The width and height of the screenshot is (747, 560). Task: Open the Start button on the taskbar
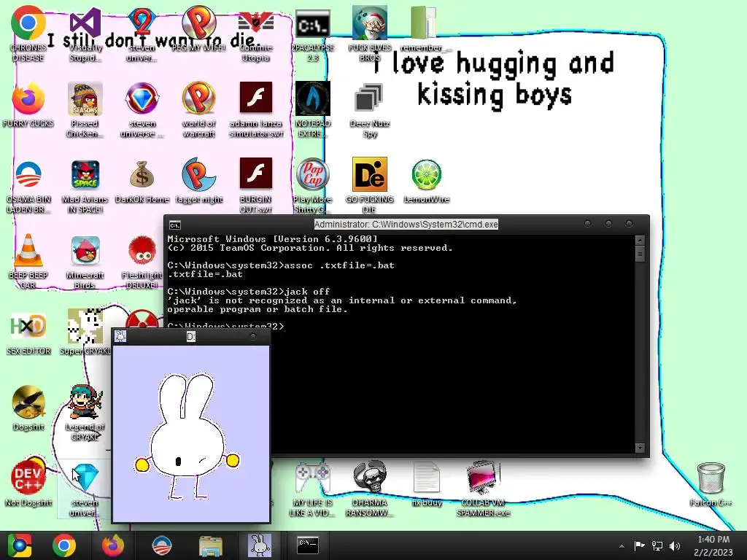click(x=20, y=545)
